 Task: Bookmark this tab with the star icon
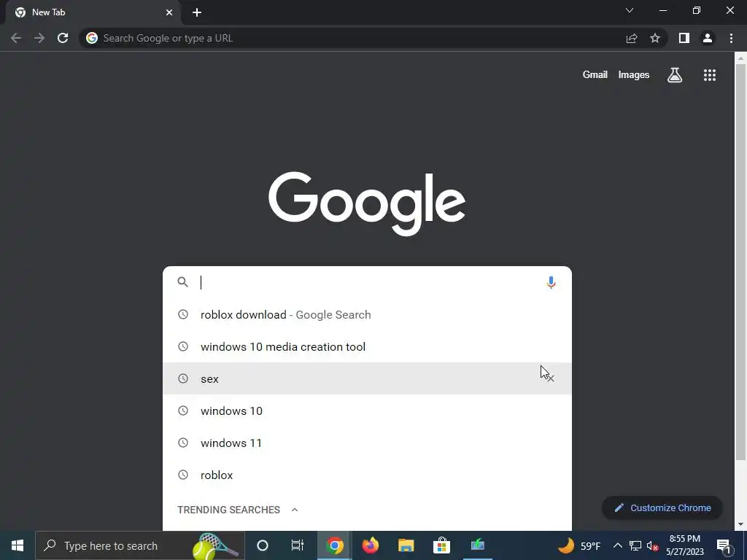click(655, 38)
